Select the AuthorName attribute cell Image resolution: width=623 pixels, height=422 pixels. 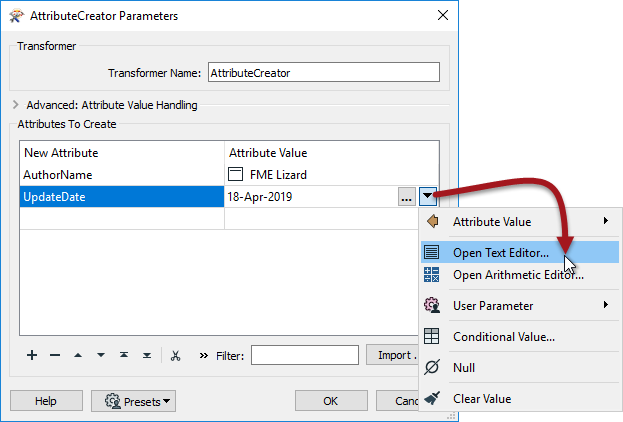(x=122, y=174)
